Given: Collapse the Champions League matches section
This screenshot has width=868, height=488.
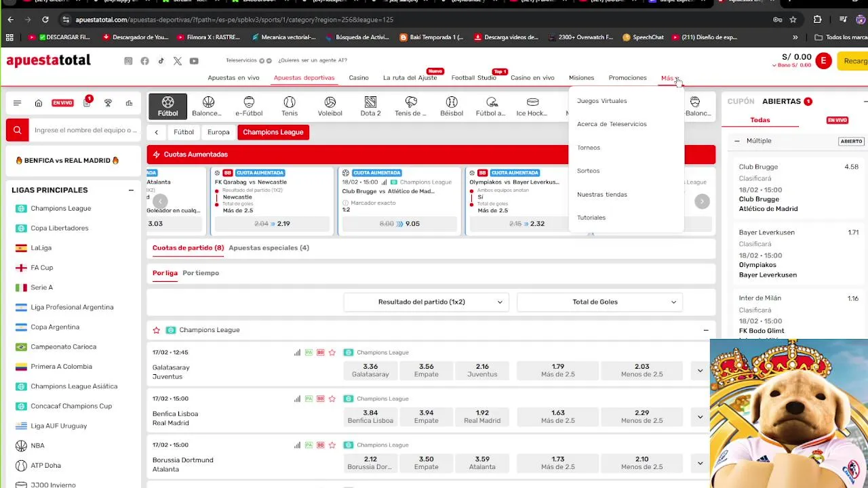Looking at the screenshot, I should (706, 330).
